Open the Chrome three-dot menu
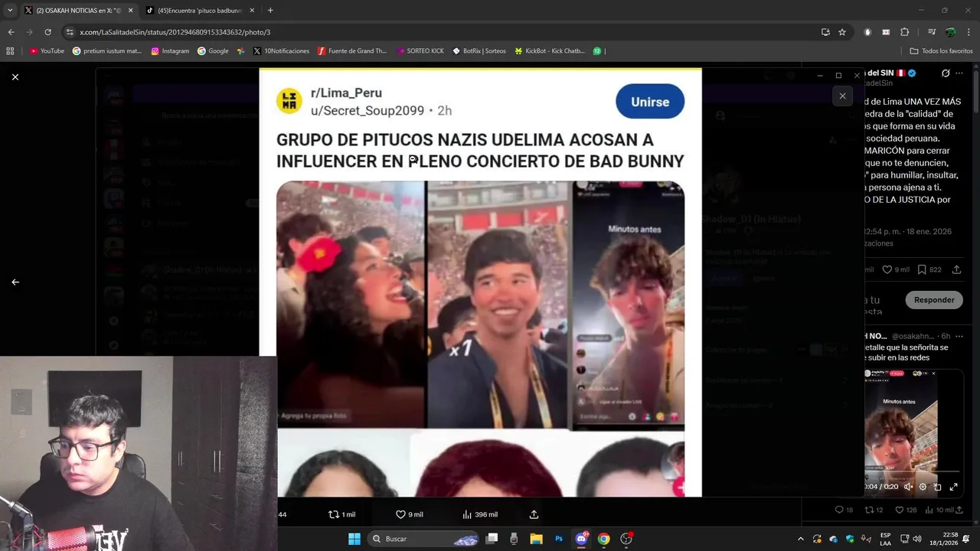The width and height of the screenshot is (980, 551). pos(969,32)
